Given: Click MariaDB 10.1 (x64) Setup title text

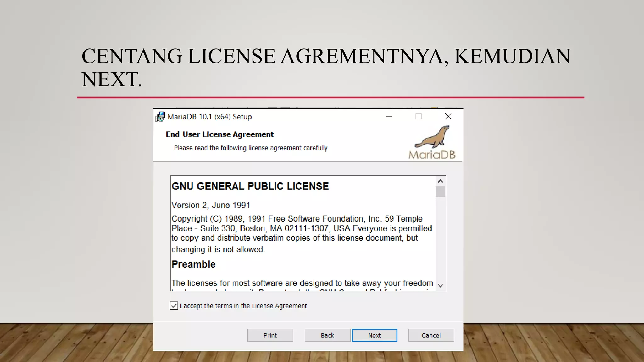Looking at the screenshot, I should [209, 117].
